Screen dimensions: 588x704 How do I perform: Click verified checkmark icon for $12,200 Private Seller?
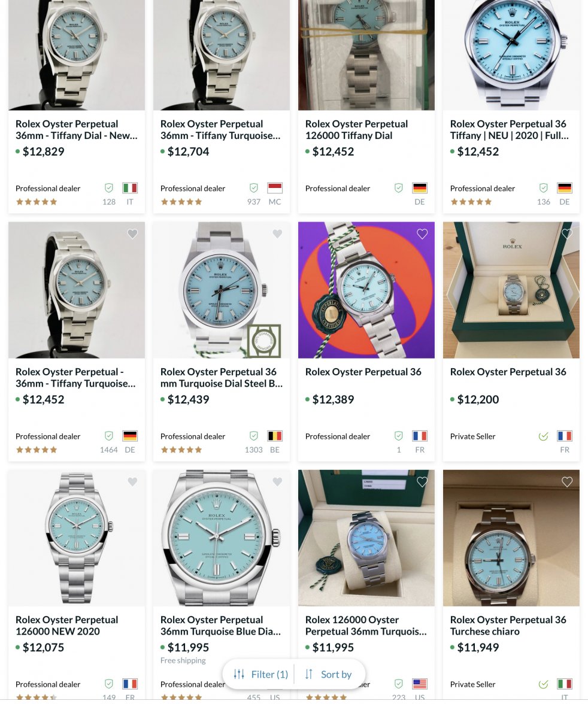pyautogui.click(x=543, y=436)
